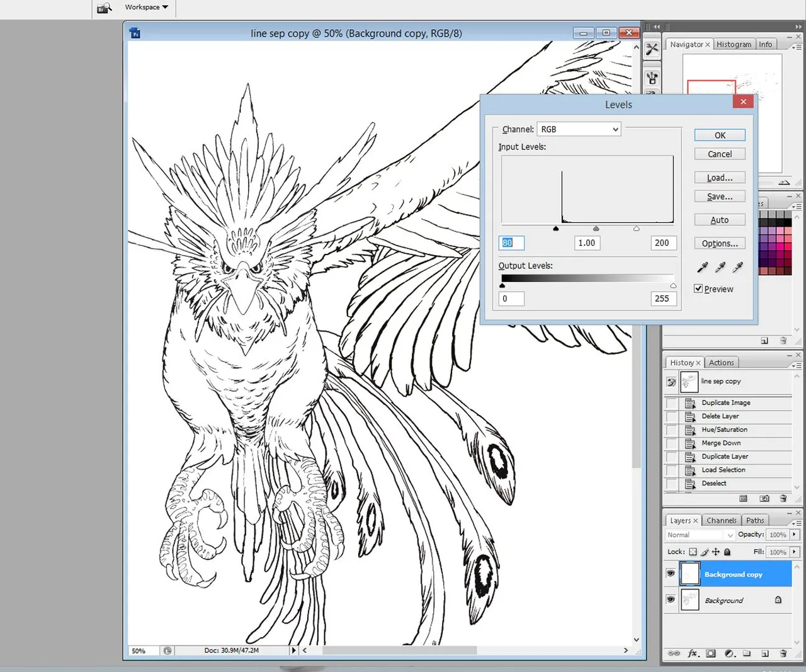Toggle Lock position move icon
Screen dimensions: 806x672
point(716,552)
